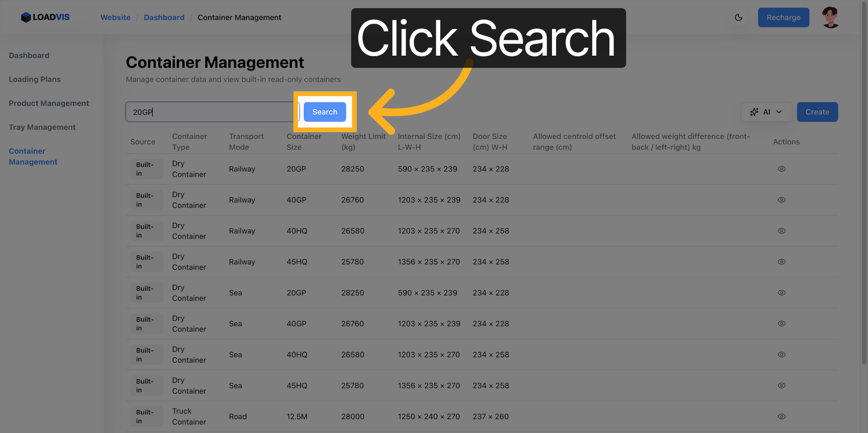Expand the AI dropdown menu

click(x=779, y=112)
